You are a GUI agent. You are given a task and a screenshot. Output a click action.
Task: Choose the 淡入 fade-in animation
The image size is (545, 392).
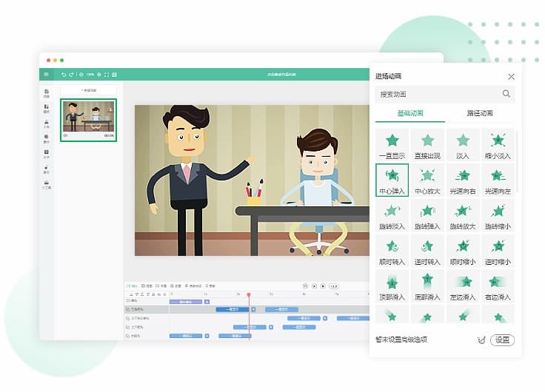tap(463, 144)
